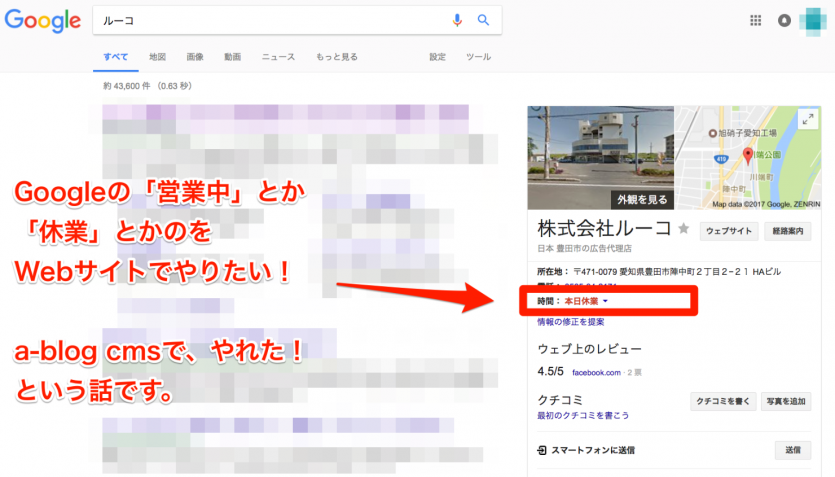
Task: Start voice search with microphone icon
Action: (458, 20)
